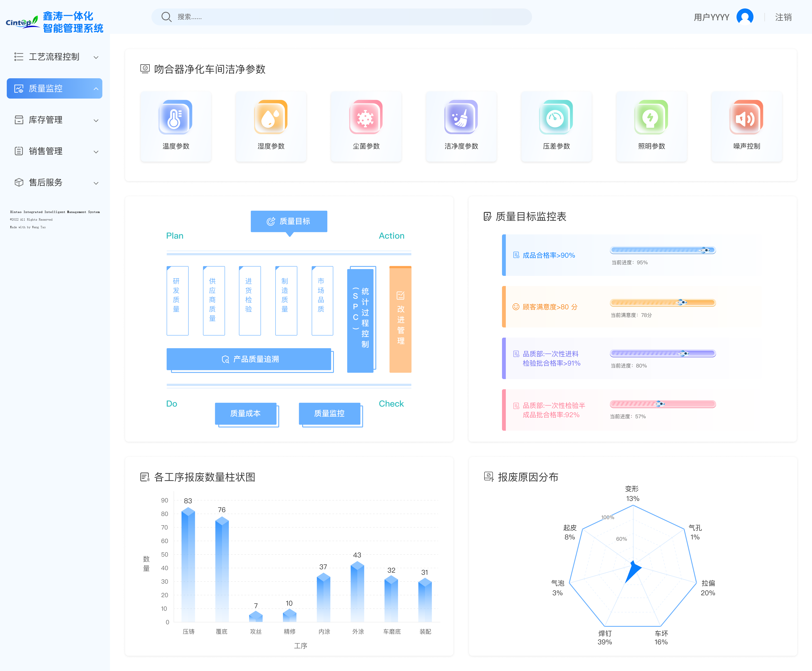The height and width of the screenshot is (671, 812).
Task: Click the clean workshop panel title icon
Action: 145,69
